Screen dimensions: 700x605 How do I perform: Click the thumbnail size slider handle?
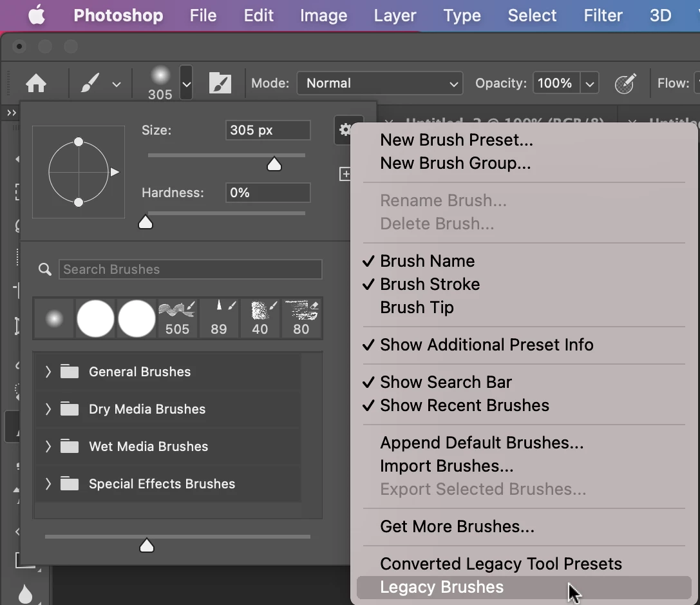[x=146, y=545]
